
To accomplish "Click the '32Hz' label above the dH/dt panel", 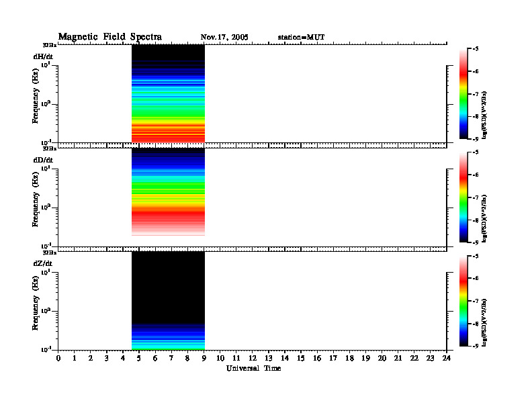I will point(50,45).
